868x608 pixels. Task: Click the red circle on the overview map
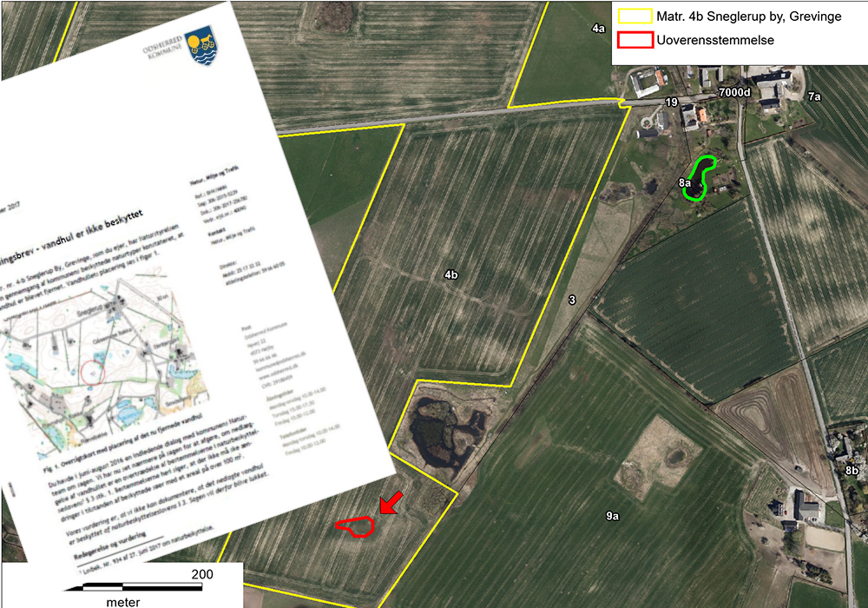click(93, 372)
